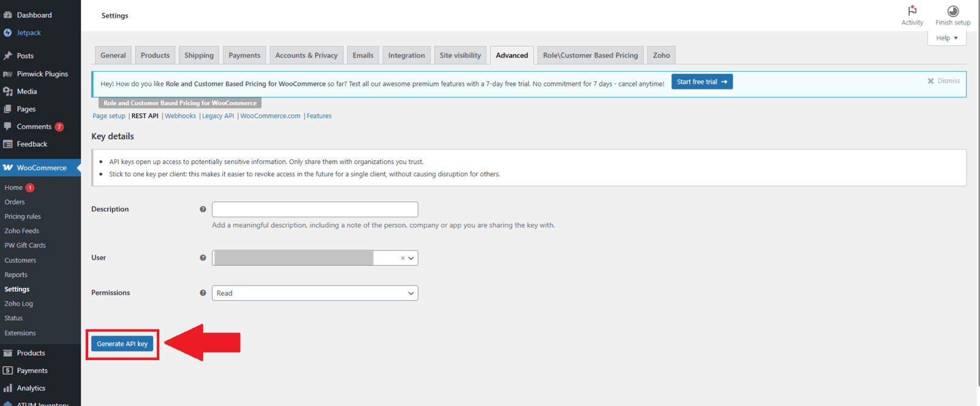Open Pricing rules in WooCommerce submenu

click(x=23, y=217)
